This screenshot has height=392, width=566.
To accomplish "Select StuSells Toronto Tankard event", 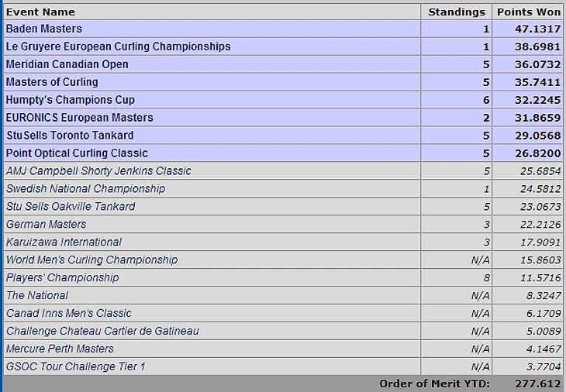I will pyautogui.click(x=70, y=136).
